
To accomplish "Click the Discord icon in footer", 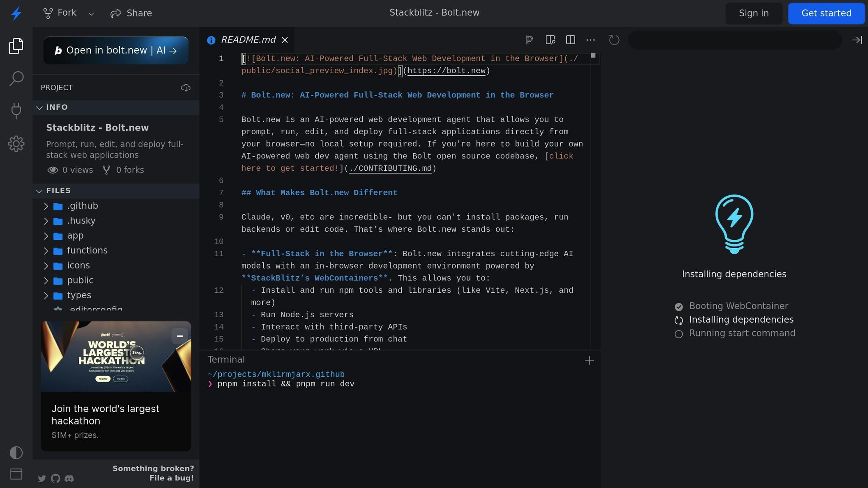I will (69, 479).
